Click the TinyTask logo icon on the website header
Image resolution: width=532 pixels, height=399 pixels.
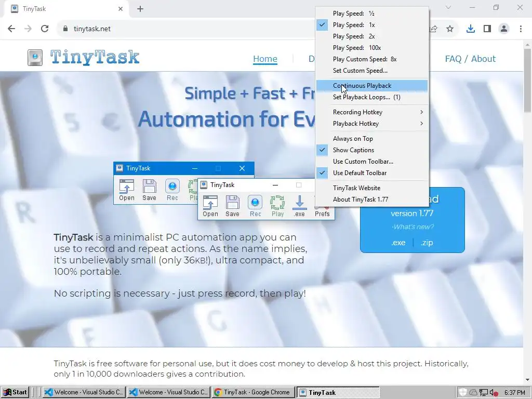[35, 57]
